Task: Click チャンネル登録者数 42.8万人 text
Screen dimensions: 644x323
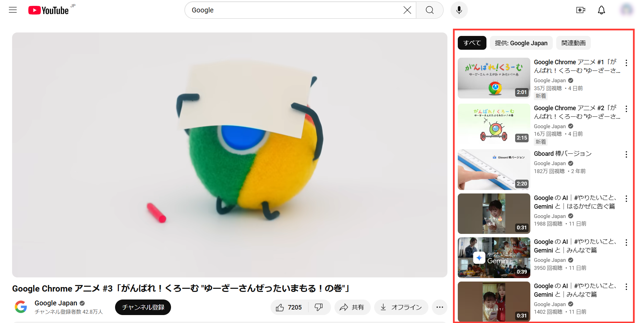Action: tap(69, 312)
